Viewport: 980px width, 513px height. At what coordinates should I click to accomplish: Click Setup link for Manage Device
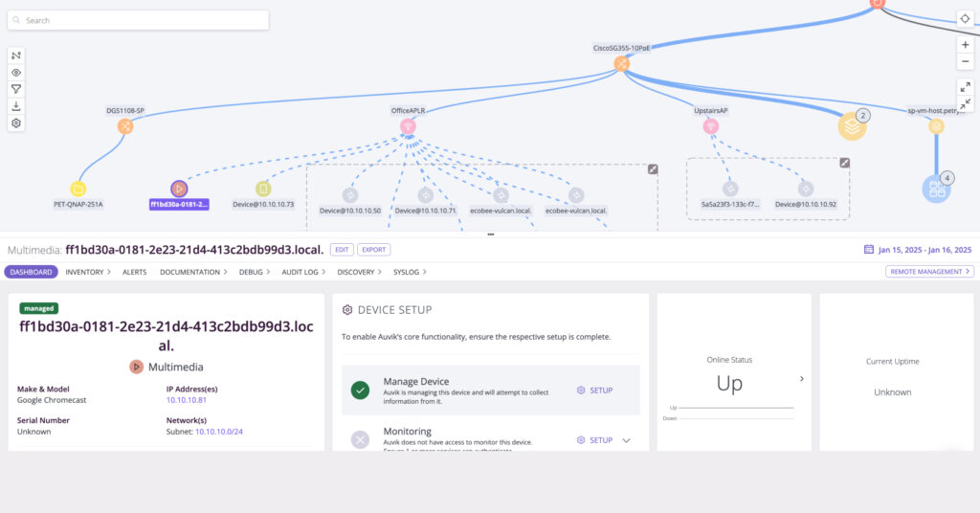coord(594,390)
